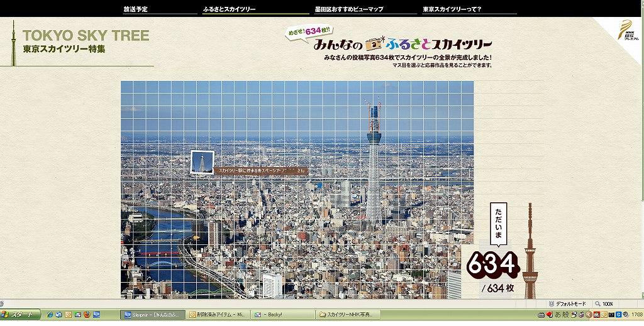Click the language bar tools box icon
This screenshot has width=644, height=326.
click(581, 315)
